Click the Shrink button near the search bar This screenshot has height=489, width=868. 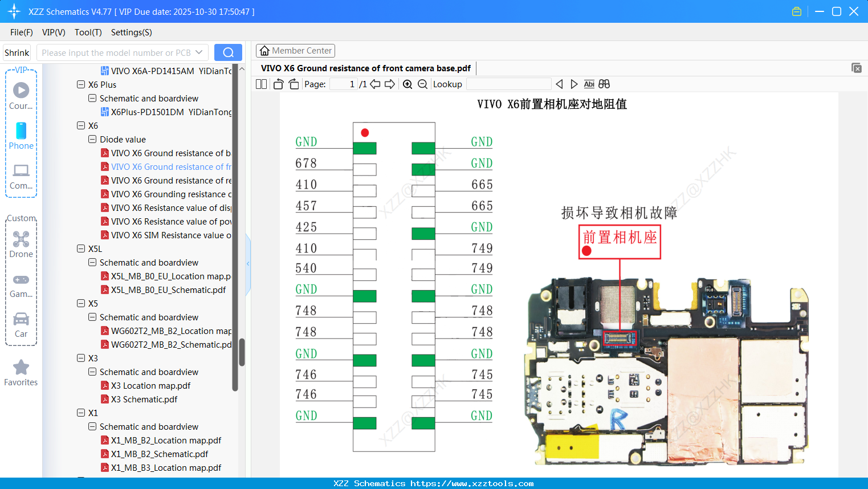[x=17, y=52]
